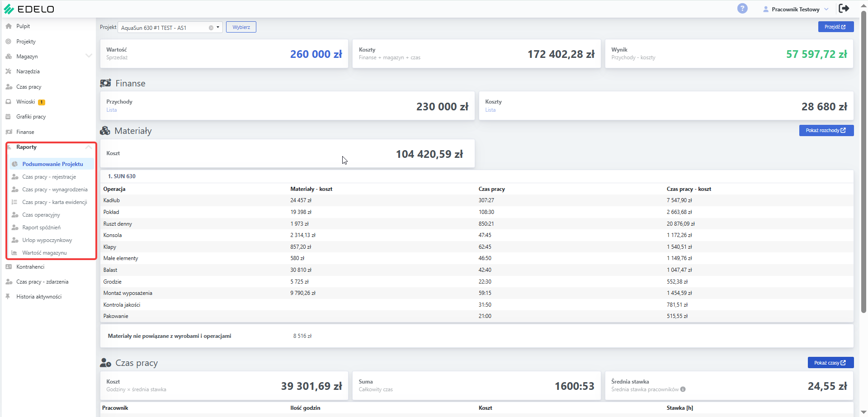
Task: Click the Wybierz button
Action: [x=241, y=27]
